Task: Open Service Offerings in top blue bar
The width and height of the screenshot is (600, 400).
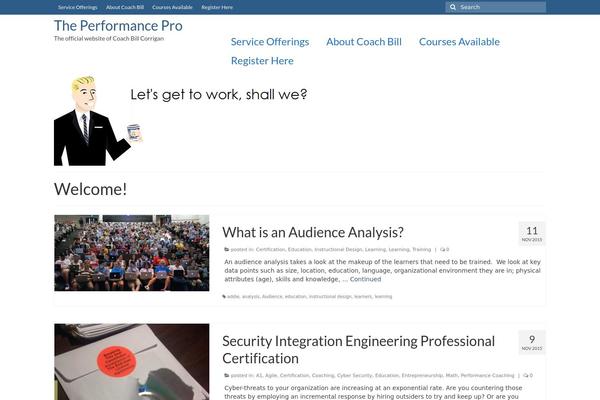Action: 78,7
